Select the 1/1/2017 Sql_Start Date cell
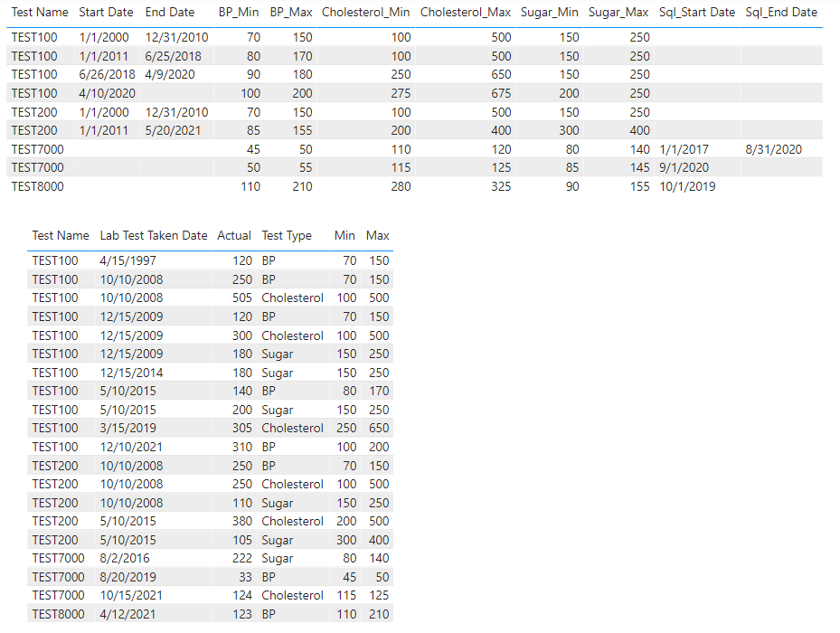The image size is (840, 633). tap(684, 149)
